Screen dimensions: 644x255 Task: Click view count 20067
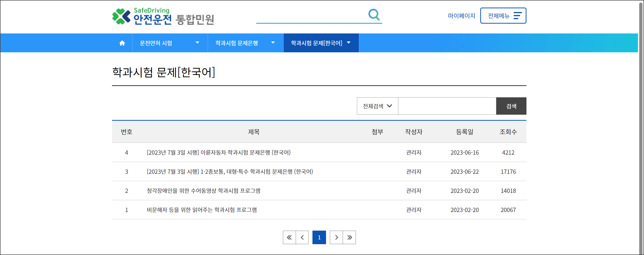click(508, 210)
